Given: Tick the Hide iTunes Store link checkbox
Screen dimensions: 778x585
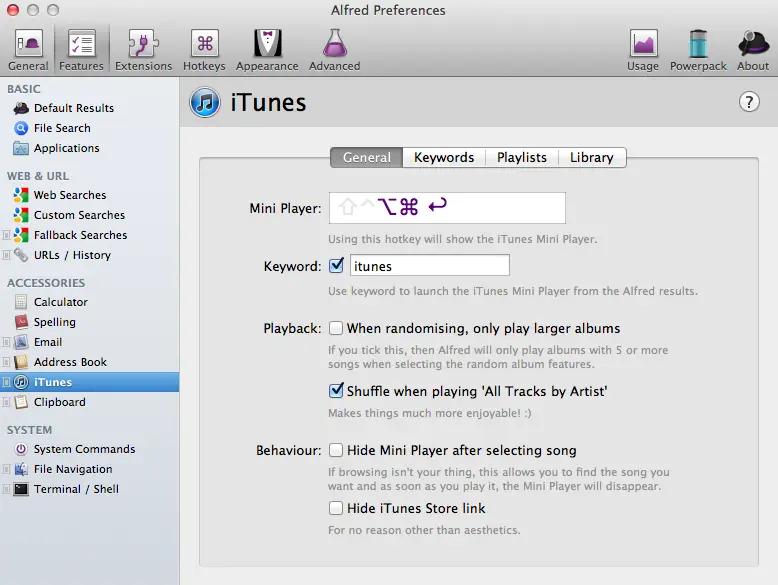Looking at the screenshot, I should point(336,508).
